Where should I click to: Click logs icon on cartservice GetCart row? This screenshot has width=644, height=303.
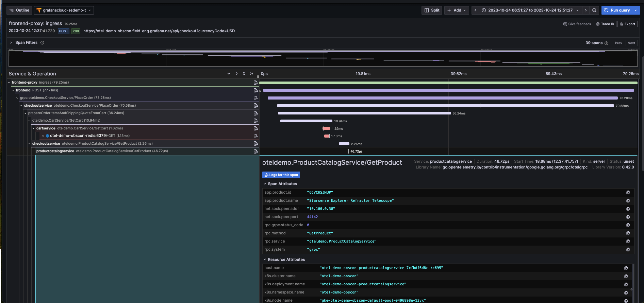(255, 128)
